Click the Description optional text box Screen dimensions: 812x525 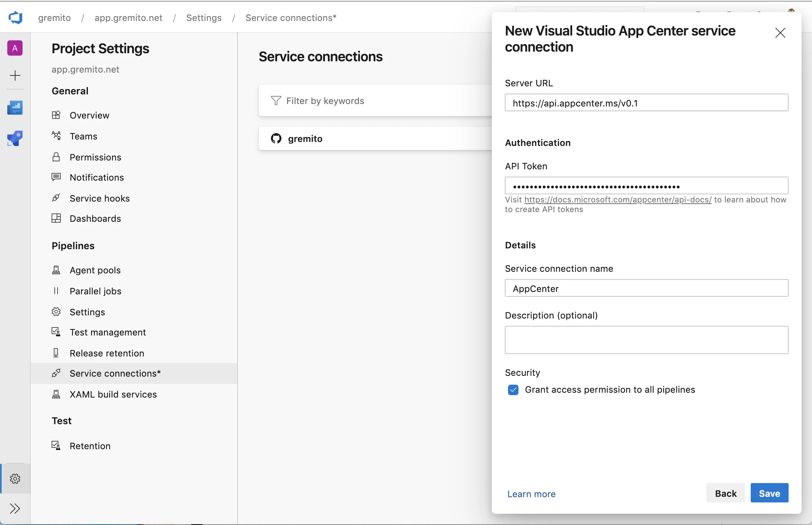[x=646, y=340]
